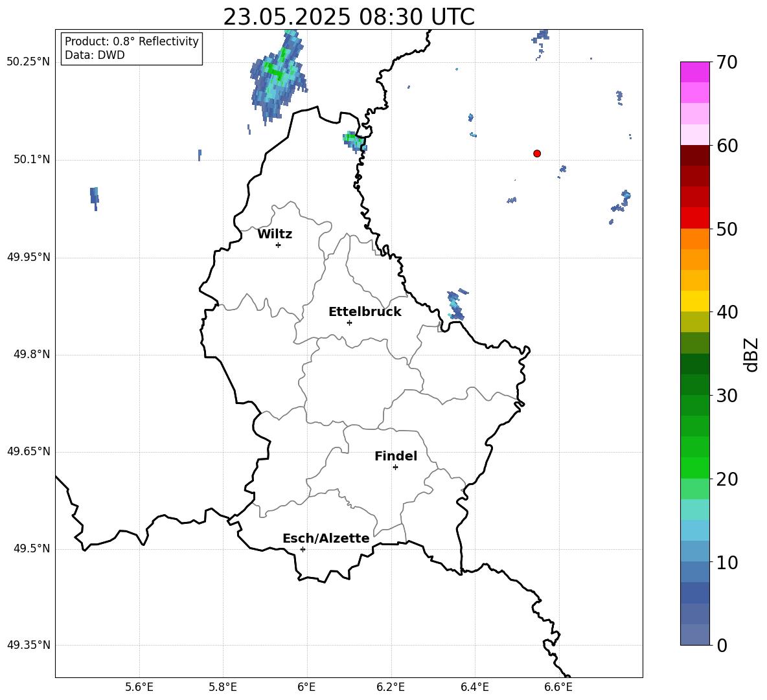This screenshot has height=700, width=767.
Task: Click the 30 value on the colorbar
Action: (x=727, y=396)
